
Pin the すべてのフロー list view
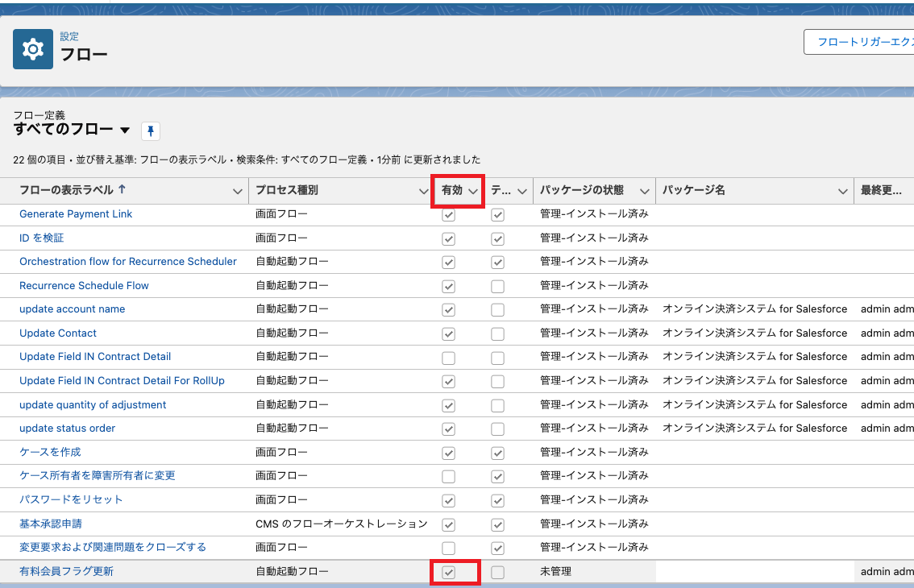coord(151,130)
